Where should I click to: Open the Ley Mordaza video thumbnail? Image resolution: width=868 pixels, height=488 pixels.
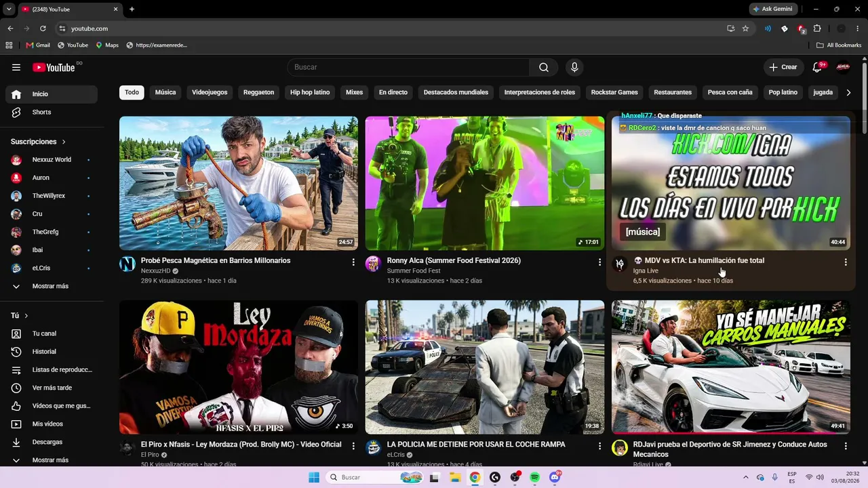(239, 367)
